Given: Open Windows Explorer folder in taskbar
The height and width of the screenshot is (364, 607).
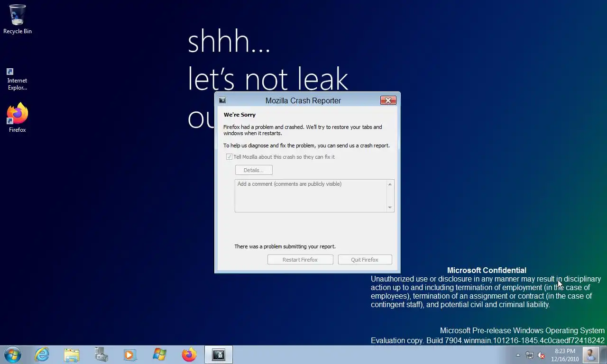Looking at the screenshot, I should 72,355.
